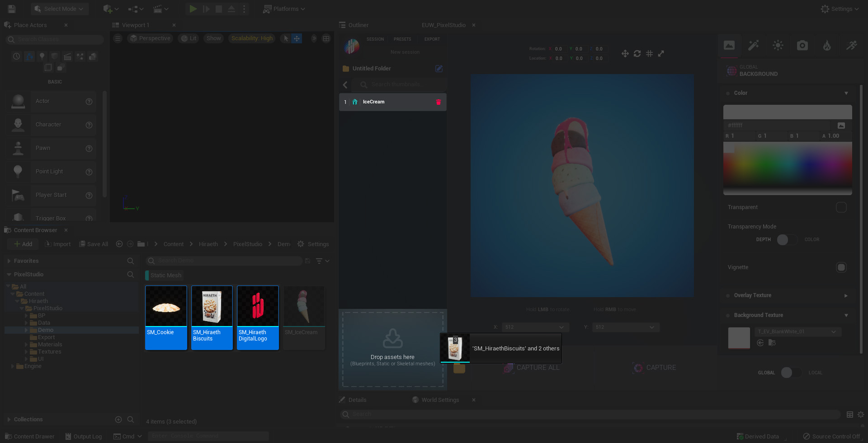This screenshot has width=868, height=443.
Task: Go back with the thumbnails back arrow
Action: (x=345, y=85)
